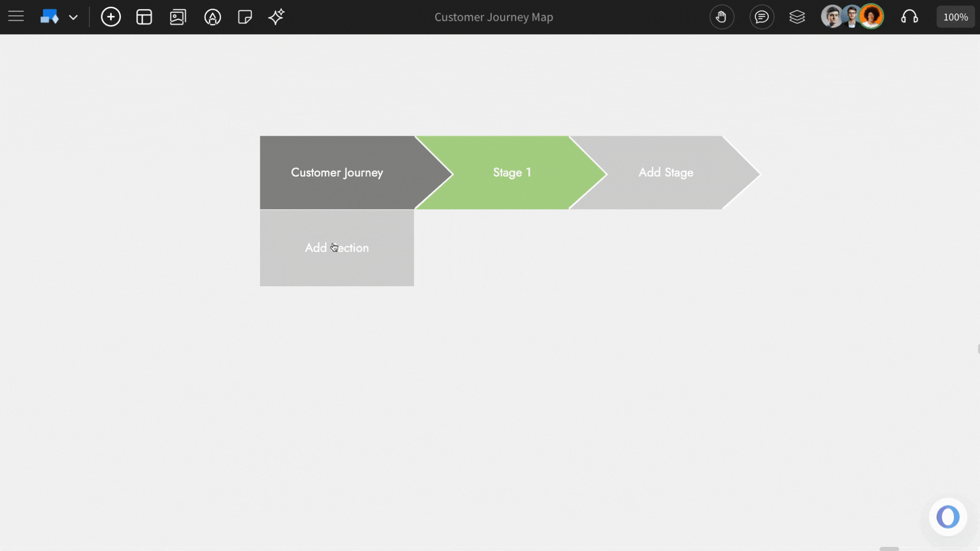Open the headphones audio support icon

(x=909, y=17)
